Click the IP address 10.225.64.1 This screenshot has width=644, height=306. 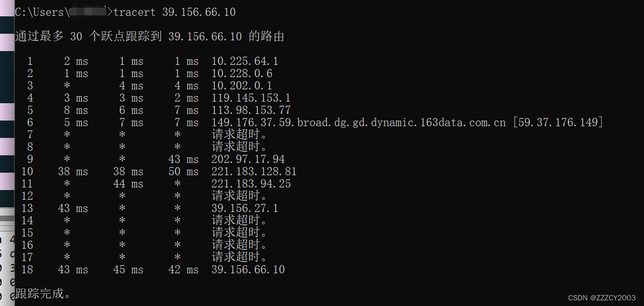[x=245, y=61]
